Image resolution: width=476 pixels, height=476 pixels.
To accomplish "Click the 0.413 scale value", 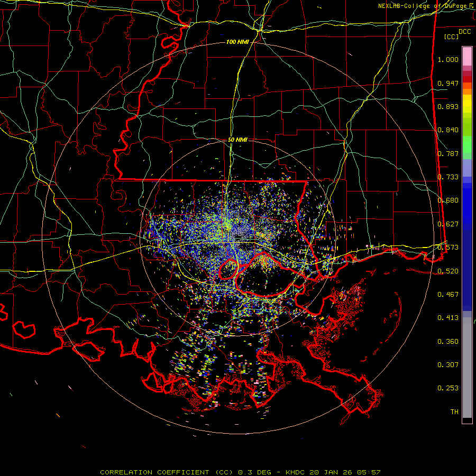I will click(x=448, y=318).
